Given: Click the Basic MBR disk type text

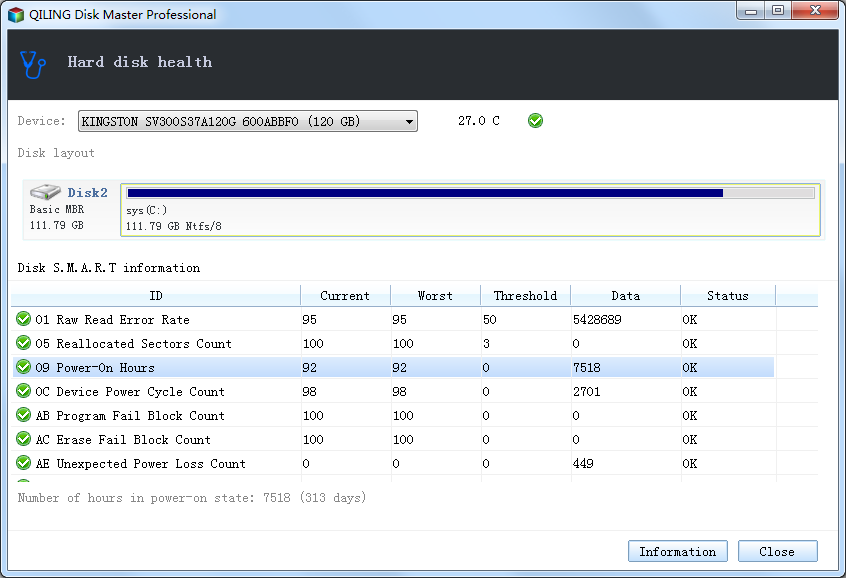Looking at the screenshot, I should (57, 209).
